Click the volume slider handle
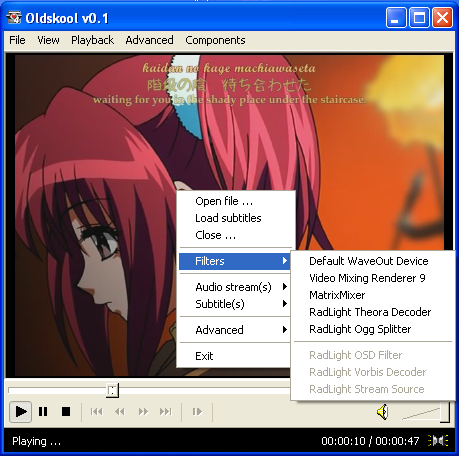Viewport: 459px width, 456px height. pos(445,412)
